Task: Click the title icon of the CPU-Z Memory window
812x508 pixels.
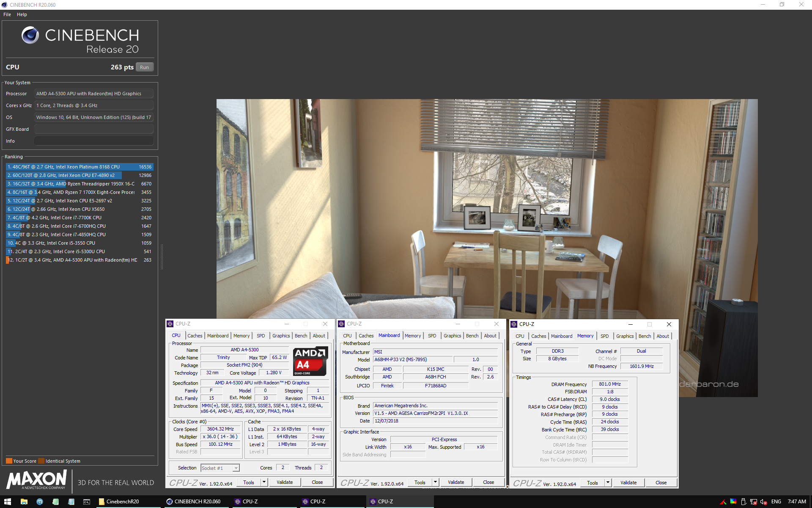Action: tap(514, 324)
